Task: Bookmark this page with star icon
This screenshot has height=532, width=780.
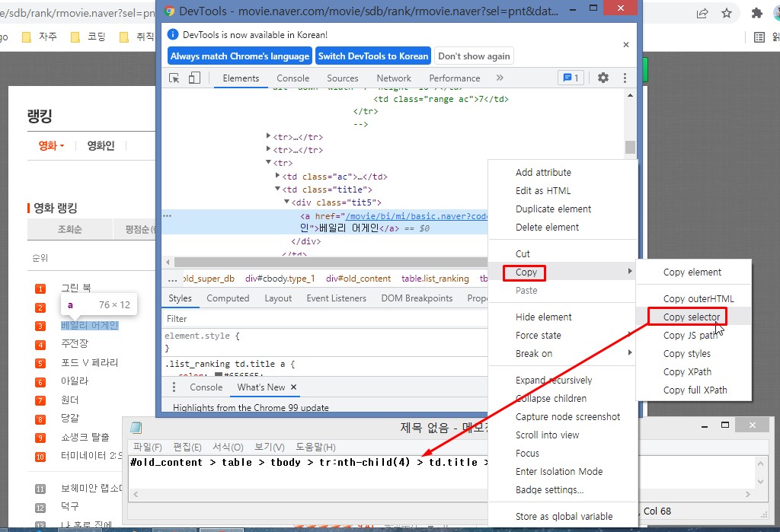Action: [727, 14]
